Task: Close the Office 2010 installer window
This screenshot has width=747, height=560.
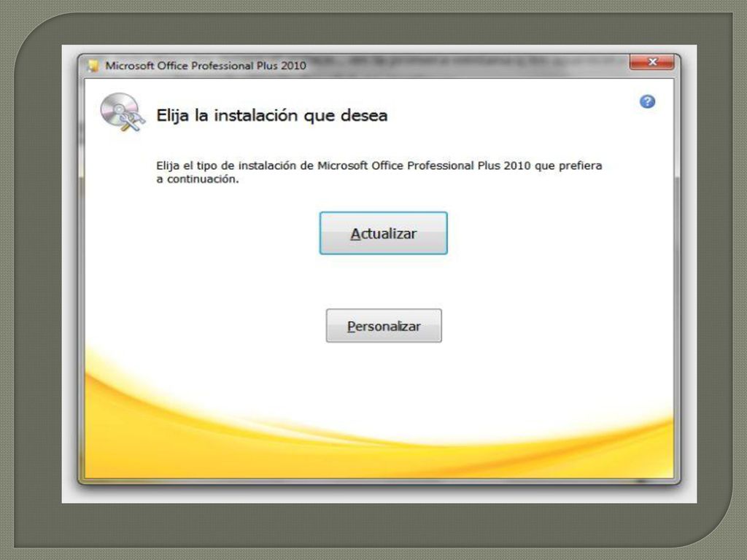Action: (x=651, y=63)
